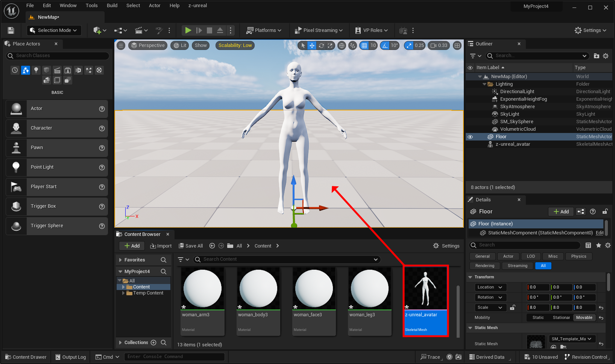Toggle rotation snapping angle icon

click(x=385, y=45)
